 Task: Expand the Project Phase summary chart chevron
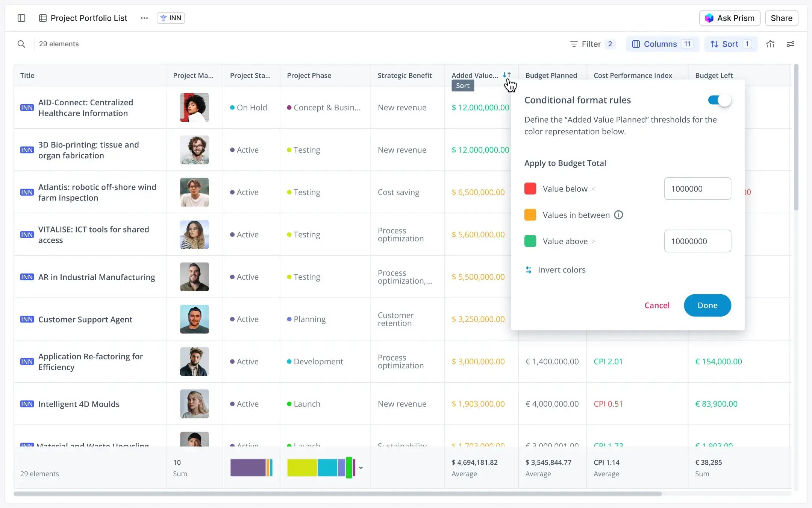click(x=361, y=468)
